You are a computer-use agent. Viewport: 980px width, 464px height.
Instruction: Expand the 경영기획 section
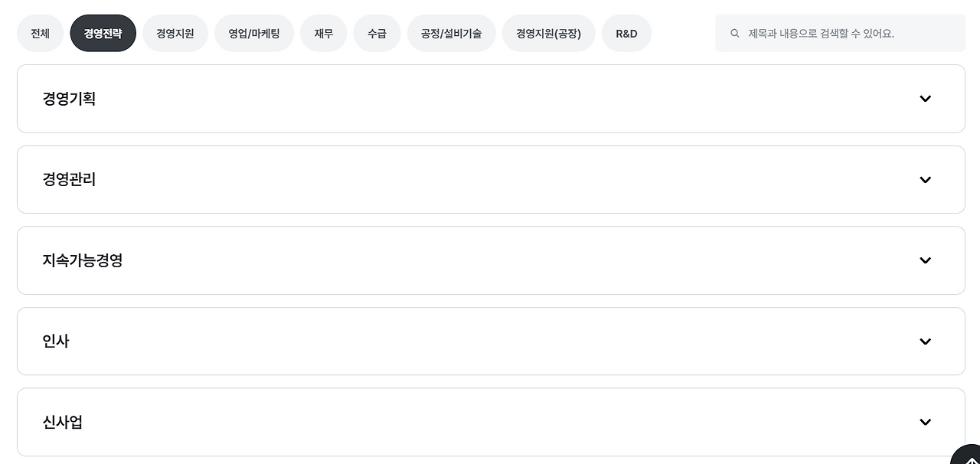(x=491, y=99)
